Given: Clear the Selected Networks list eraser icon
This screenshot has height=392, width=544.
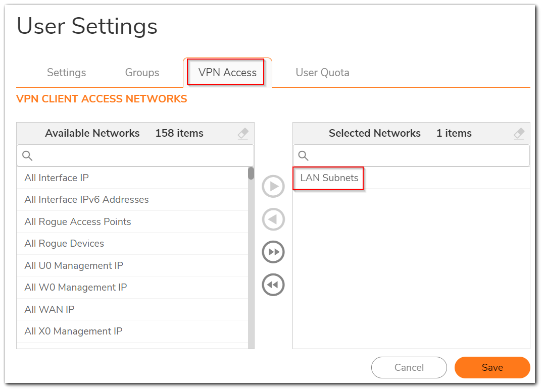Looking at the screenshot, I should (519, 134).
